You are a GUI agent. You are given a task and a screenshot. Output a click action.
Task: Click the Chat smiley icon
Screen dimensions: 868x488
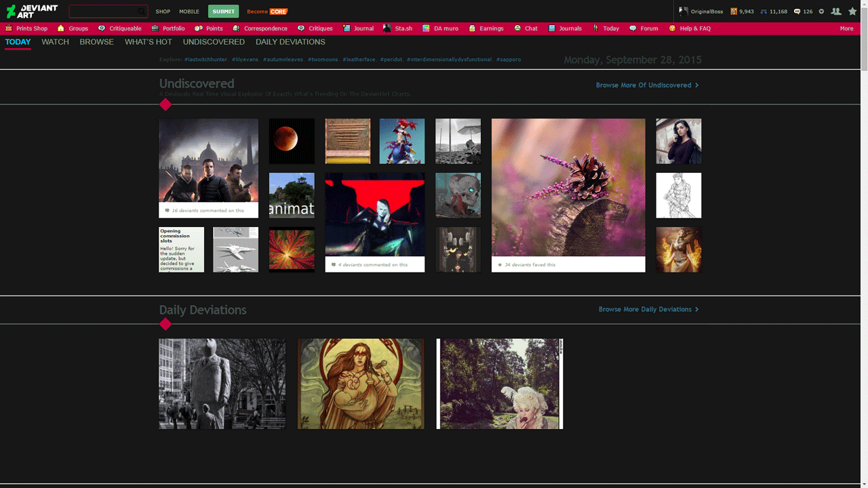(x=517, y=28)
